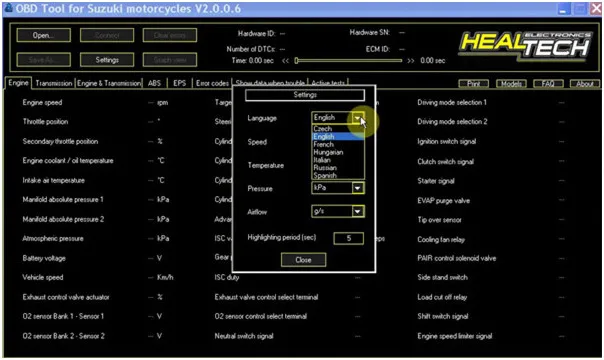Click the Ignition switch signal label
Screen dimensions: 604x360
click(x=446, y=141)
